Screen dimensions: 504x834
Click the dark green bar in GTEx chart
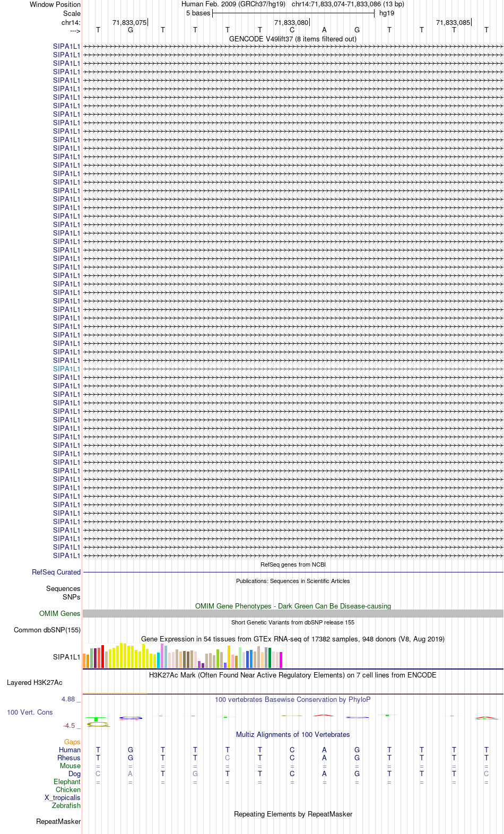pyautogui.click(x=270, y=658)
